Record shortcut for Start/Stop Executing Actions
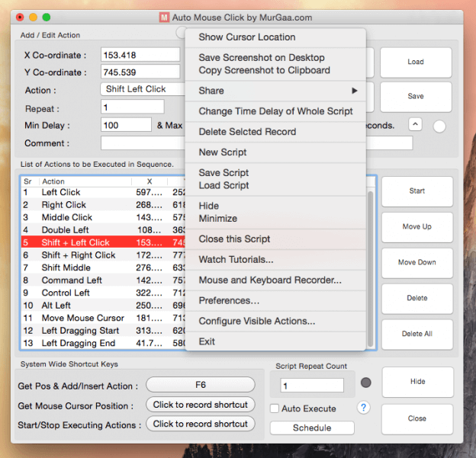The width and height of the screenshot is (476, 458). [x=201, y=424]
